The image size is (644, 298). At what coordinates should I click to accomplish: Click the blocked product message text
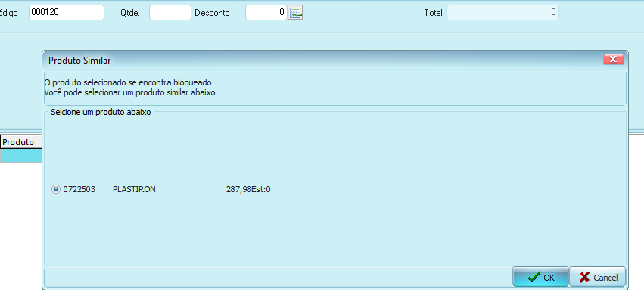129,88
